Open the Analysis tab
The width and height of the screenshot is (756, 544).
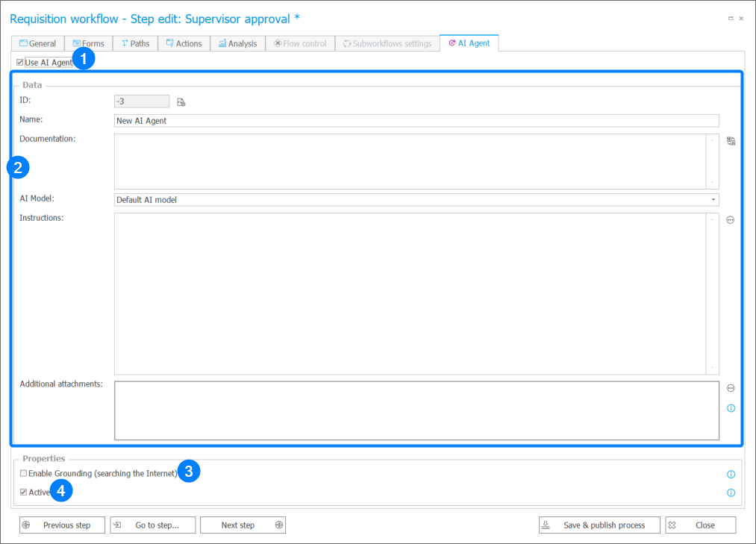click(238, 43)
